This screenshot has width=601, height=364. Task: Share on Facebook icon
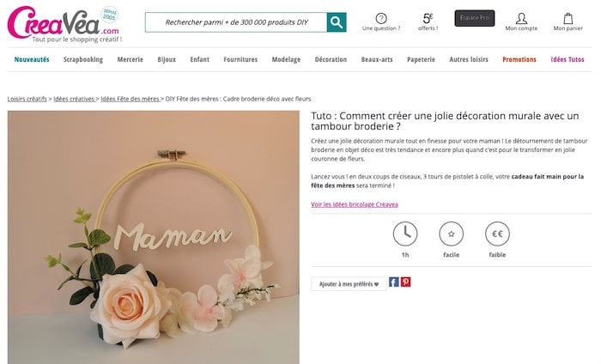(394, 282)
